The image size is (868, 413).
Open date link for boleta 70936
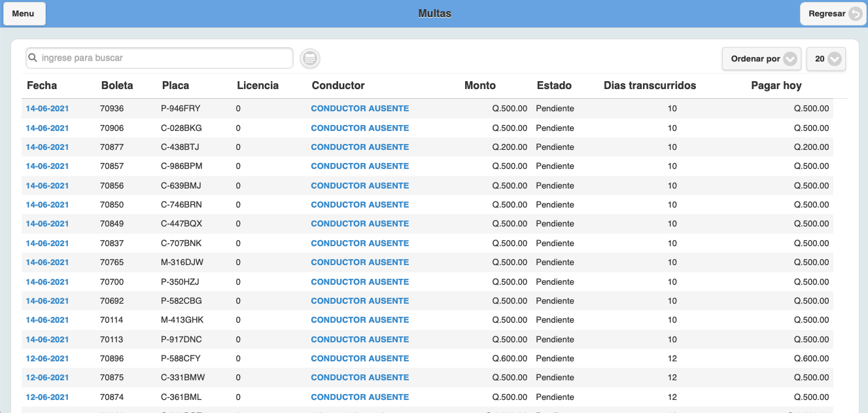[47, 109]
